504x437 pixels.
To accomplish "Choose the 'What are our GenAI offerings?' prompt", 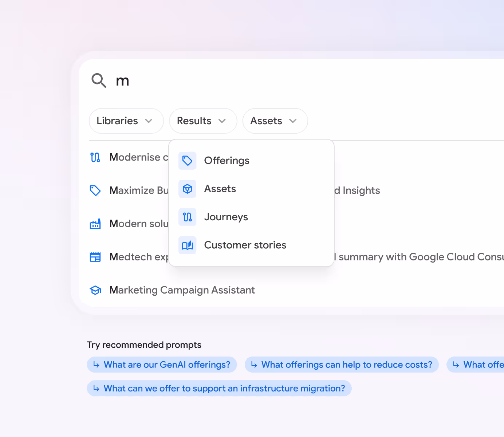I will 162,365.
